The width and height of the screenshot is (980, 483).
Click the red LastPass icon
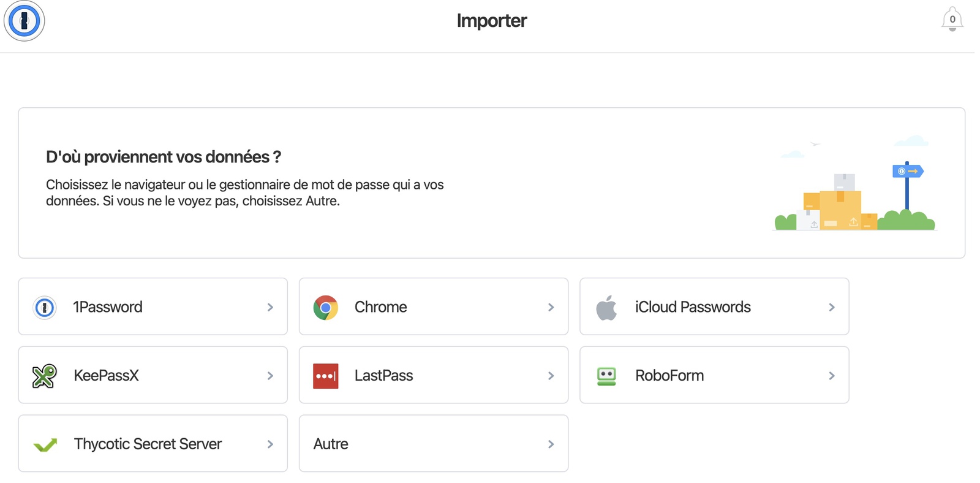pos(326,376)
